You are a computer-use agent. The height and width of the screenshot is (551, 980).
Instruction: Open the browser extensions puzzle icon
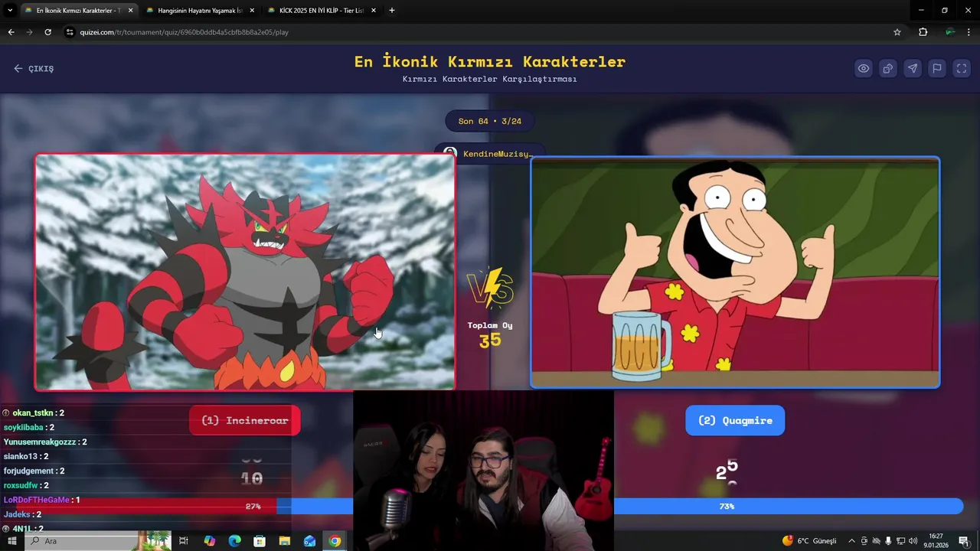[x=923, y=32]
